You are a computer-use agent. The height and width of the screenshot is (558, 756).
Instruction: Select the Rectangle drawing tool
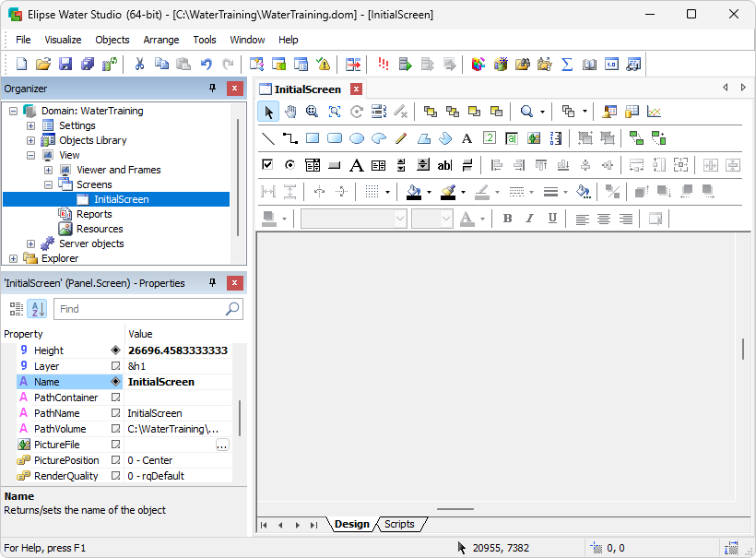(311, 137)
